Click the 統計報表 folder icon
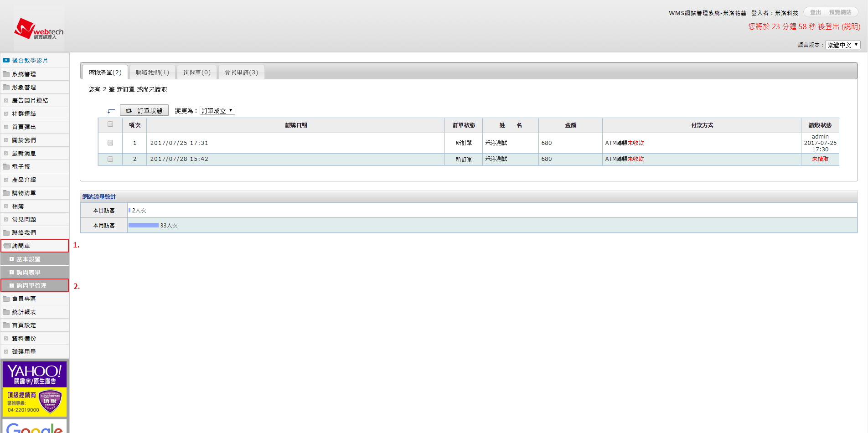Image resolution: width=868 pixels, height=433 pixels. pyautogui.click(x=6, y=312)
